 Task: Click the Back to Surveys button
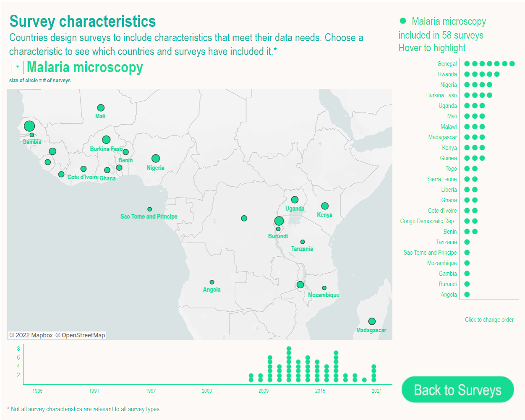pos(457,389)
